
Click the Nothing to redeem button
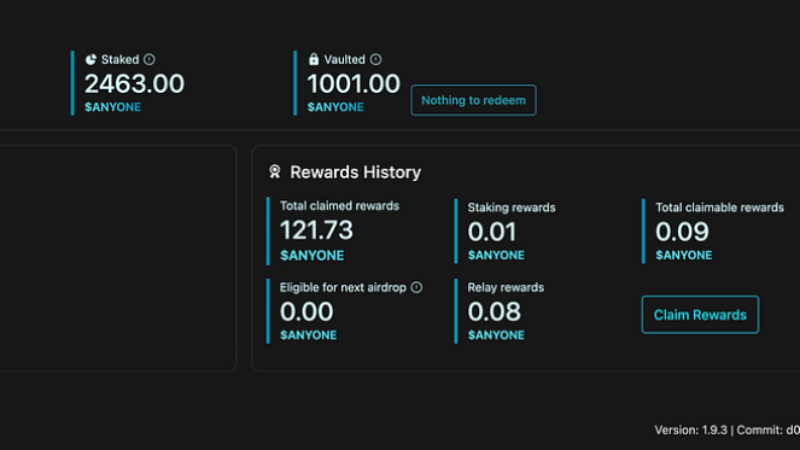tap(473, 100)
